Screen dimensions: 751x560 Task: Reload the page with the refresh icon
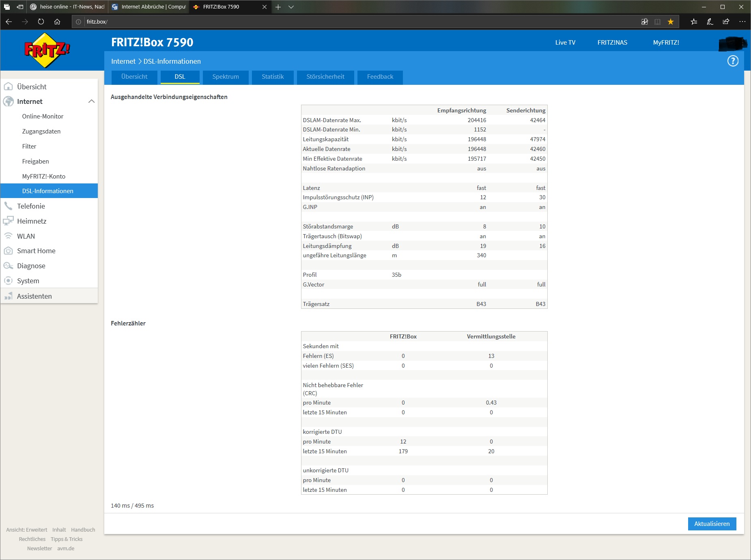41,22
